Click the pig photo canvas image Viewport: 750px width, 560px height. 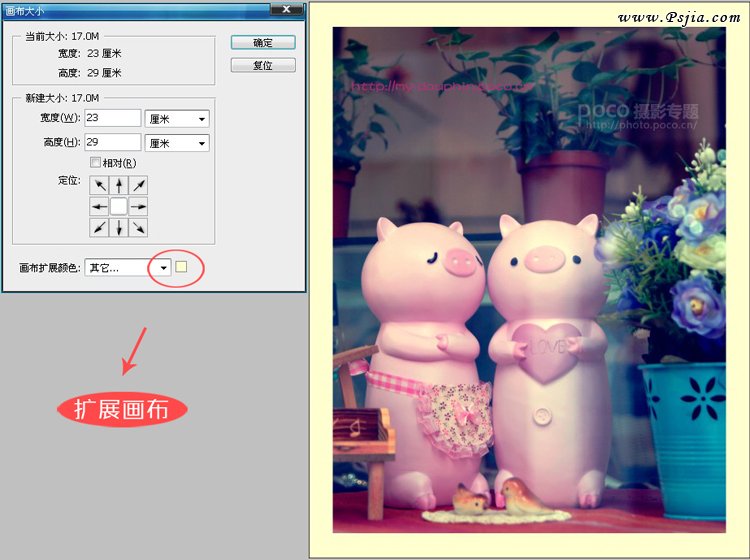pyautogui.click(x=529, y=280)
